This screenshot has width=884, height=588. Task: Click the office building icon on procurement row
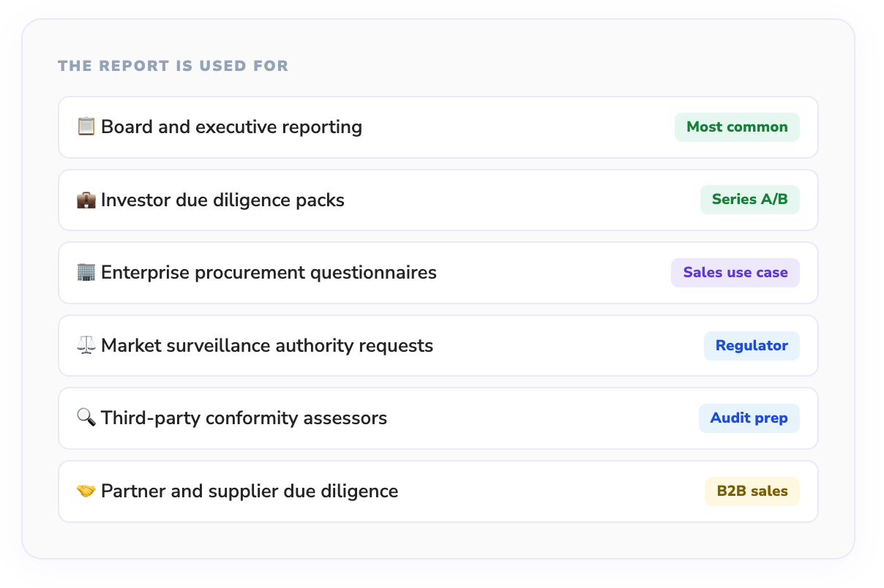(86, 272)
